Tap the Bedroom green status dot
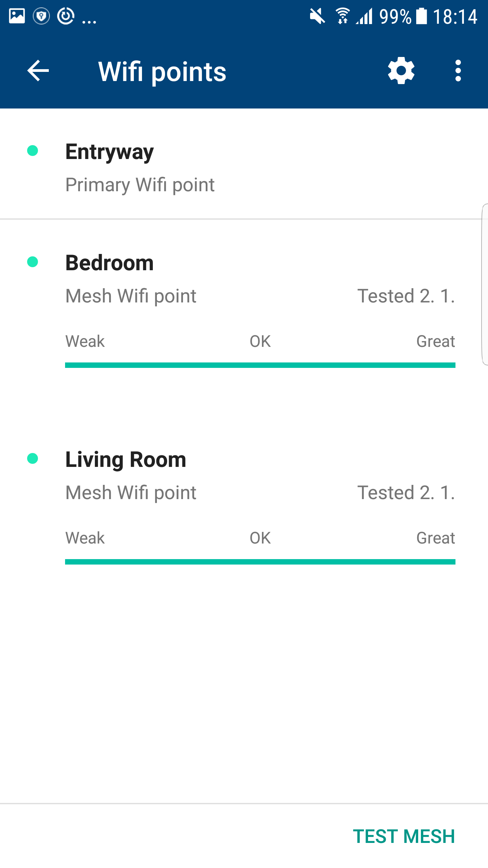The image size is (488, 868). [x=33, y=262]
